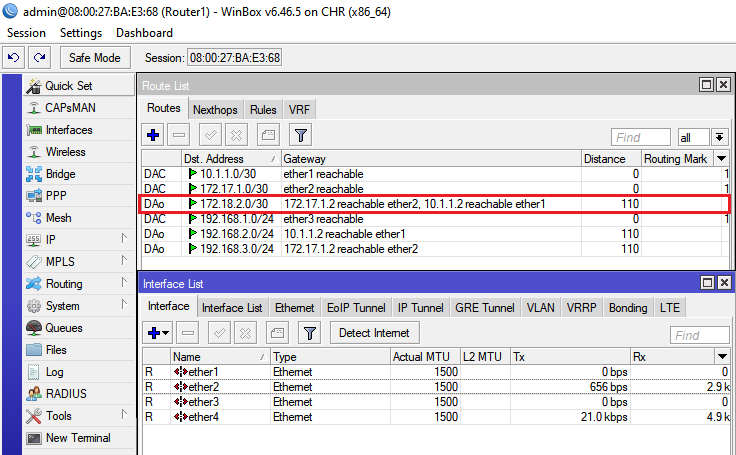The height and width of the screenshot is (455, 736).
Task: Open the Dashboard menu
Action: click(x=145, y=33)
